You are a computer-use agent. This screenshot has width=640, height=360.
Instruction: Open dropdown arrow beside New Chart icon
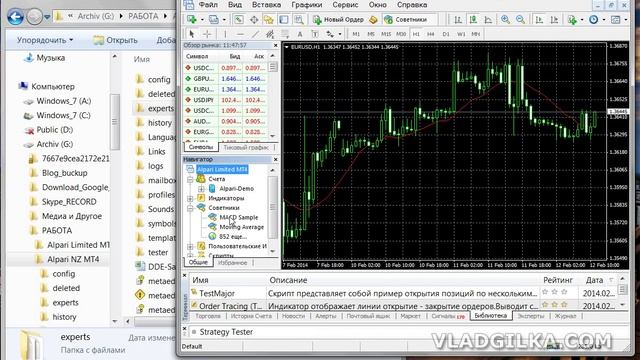tap(202, 20)
